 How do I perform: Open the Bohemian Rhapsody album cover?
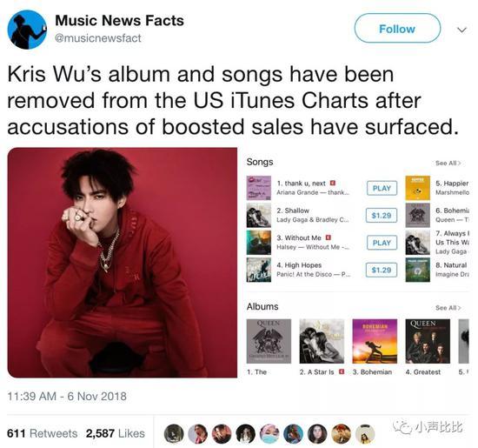pos(375,341)
